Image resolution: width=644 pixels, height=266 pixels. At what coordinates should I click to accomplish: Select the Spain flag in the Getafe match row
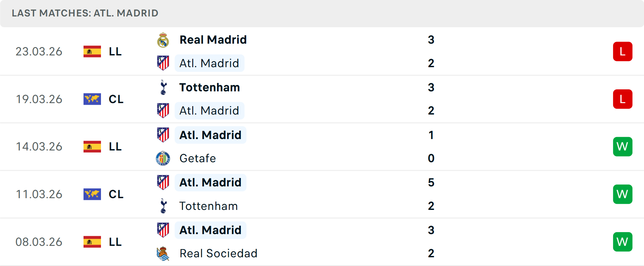(92, 147)
